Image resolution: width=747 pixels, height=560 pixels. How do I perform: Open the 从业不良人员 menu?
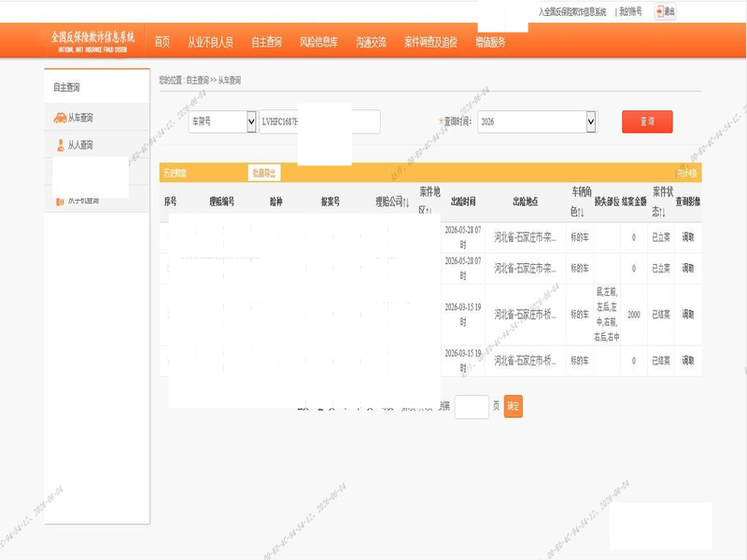210,42
